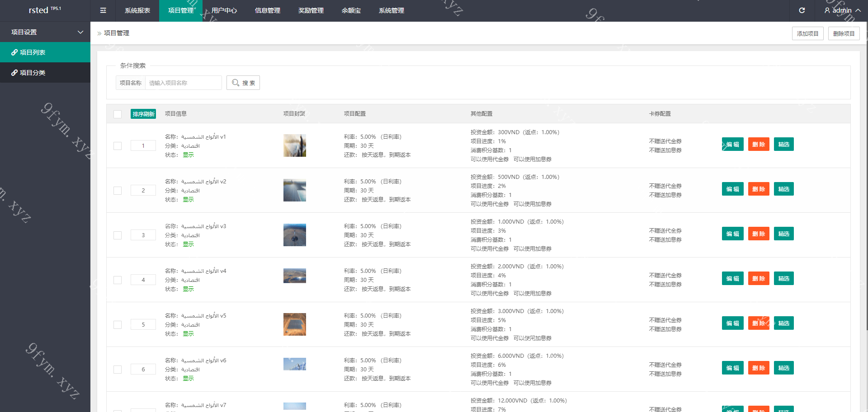The width and height of the screenshot is (868, 412).
Task: Click 精选 for project v1
Action: (x=784, y=144)
